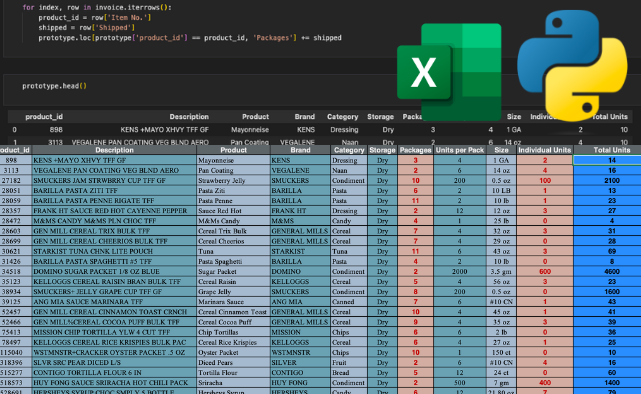The width and height of the screenshot is (641, 394).
Task: Select spreadsheet Description column header
Action: click(x=114, y=150)
